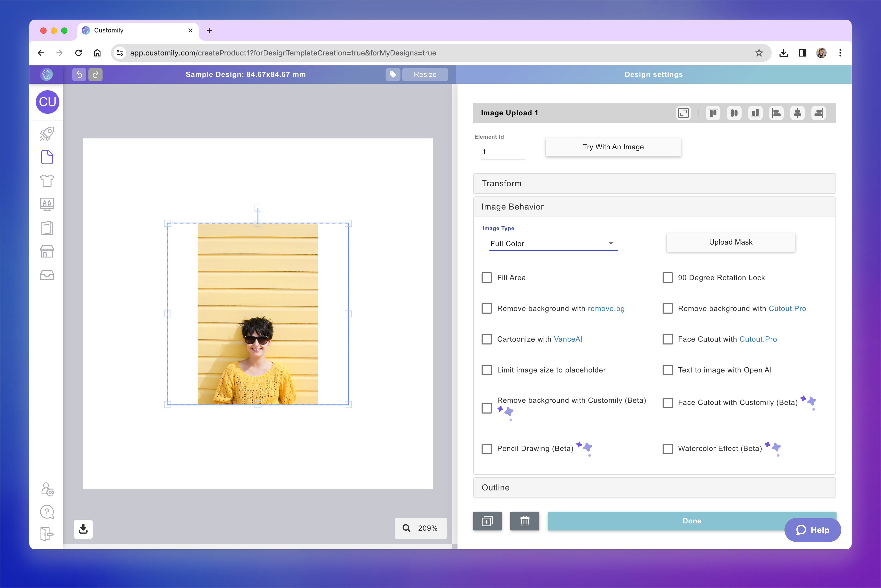Click the duplicate element icon
The height and width of the screenshot is (588, 881).
point(487,521)
